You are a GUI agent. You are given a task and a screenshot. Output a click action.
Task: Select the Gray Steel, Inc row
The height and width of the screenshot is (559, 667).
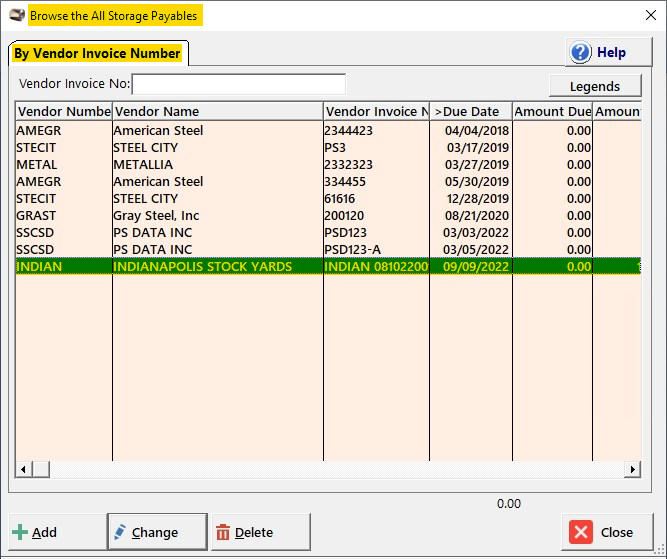pyautogui.click(x=328, y=215)
